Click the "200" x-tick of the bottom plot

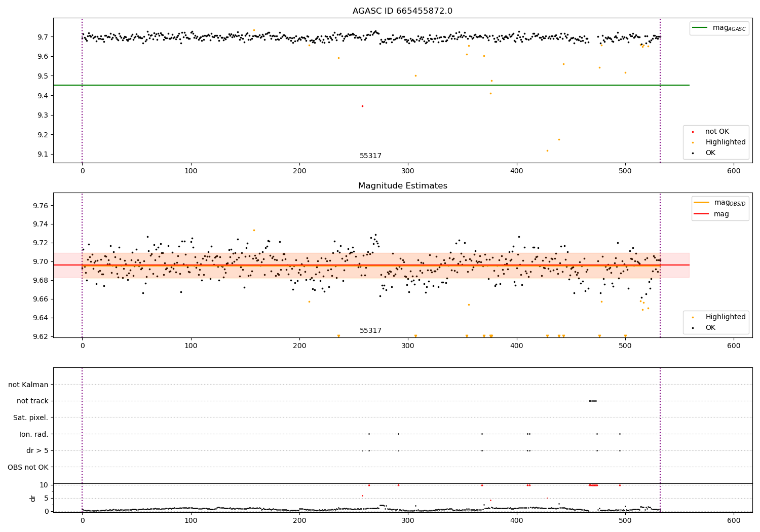pos(299,520)
